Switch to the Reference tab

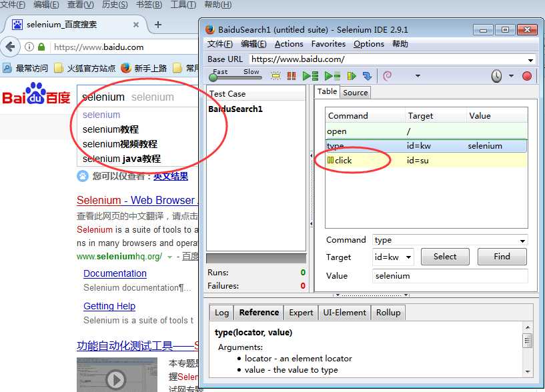tap(259, 313)
